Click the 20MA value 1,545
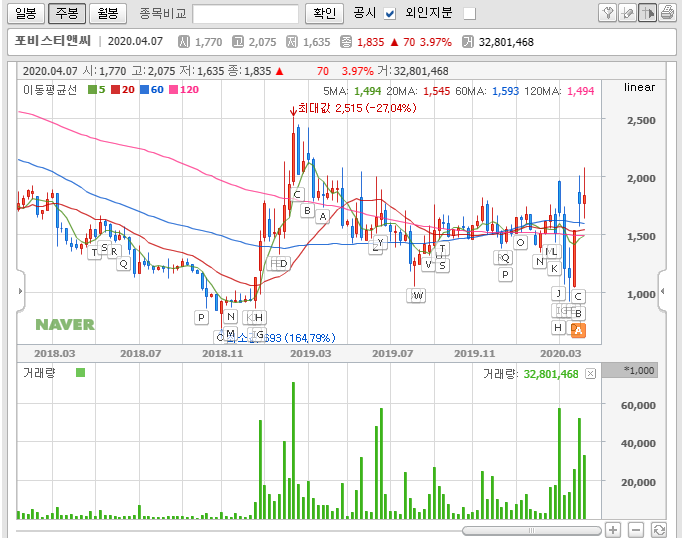 coord(437,91)
